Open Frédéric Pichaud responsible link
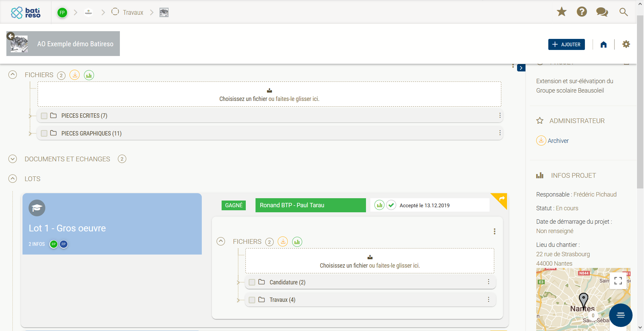Viewport: 644px width, 331px height. tap(595, 195)
